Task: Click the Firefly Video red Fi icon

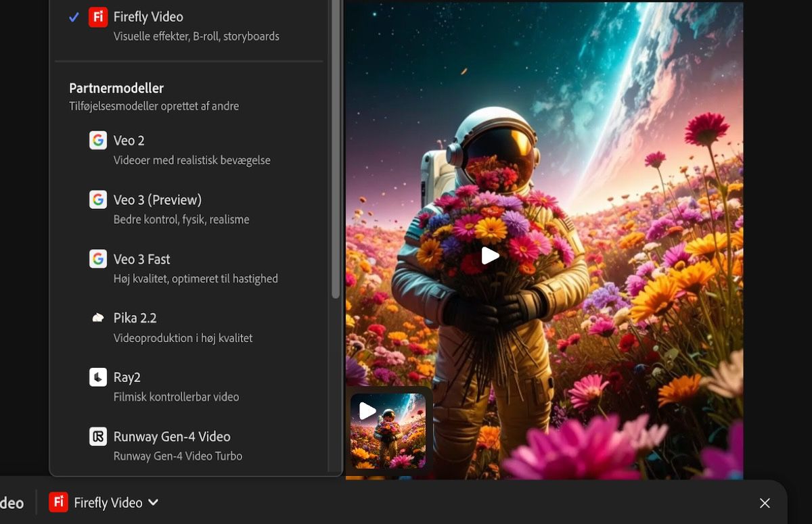Action: click(98, 17)
